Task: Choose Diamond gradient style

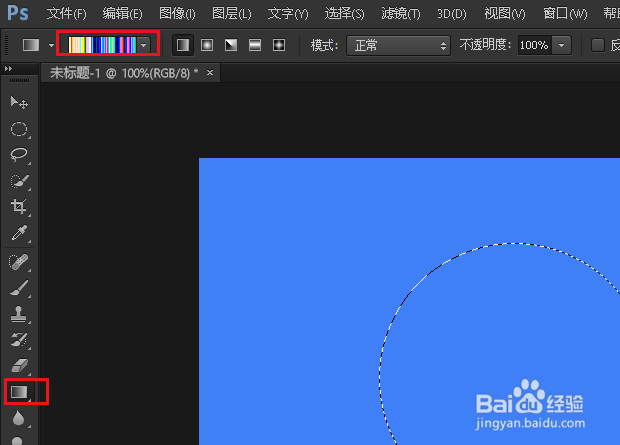Action: click(x=279, y=45)
